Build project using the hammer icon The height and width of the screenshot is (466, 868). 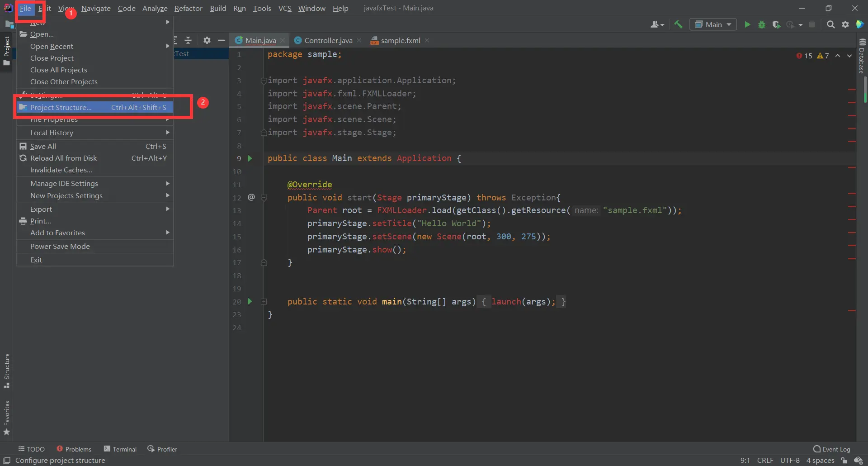[x=678, y=24]
